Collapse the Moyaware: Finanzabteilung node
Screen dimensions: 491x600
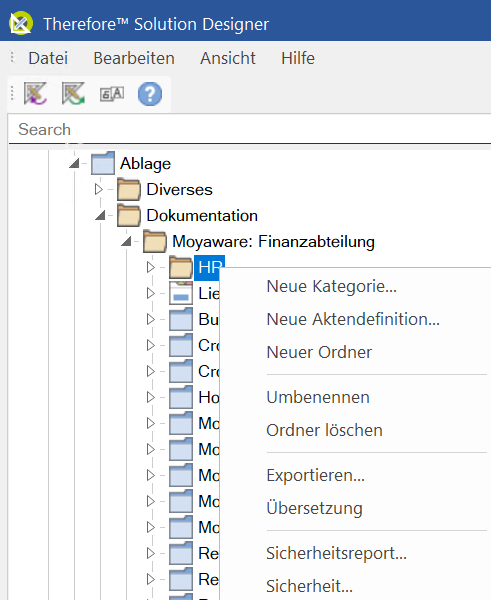pyautogui.click(x=126, y=241)
